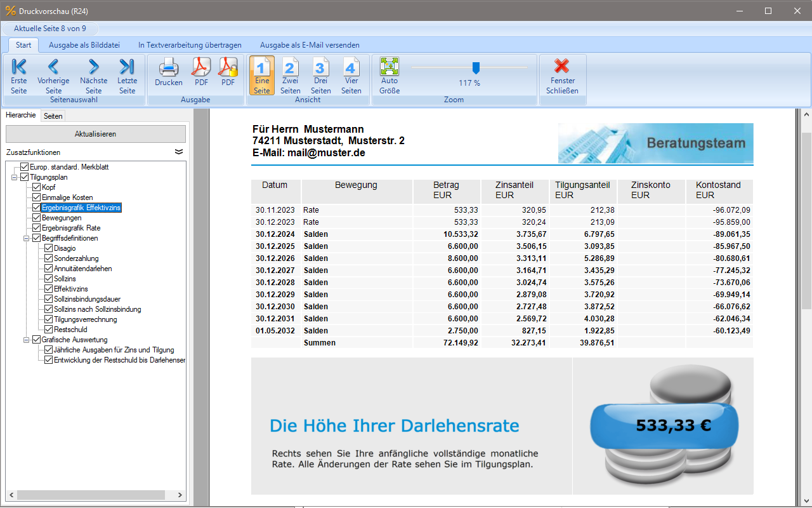The width and height of the screenshot is (812, 508).
Task: Select the Effektivzins tree item label
Action: [x=70, y=289]
